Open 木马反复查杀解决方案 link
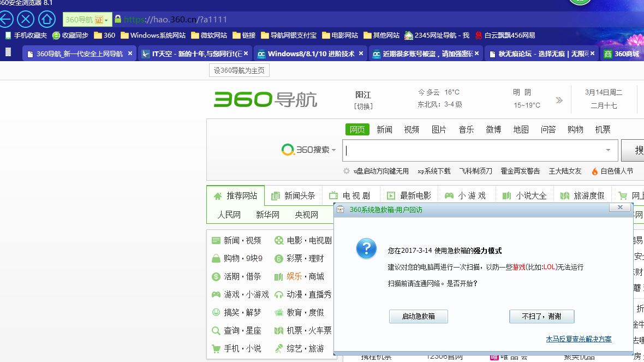644x362 pixels. pos(579,339)
